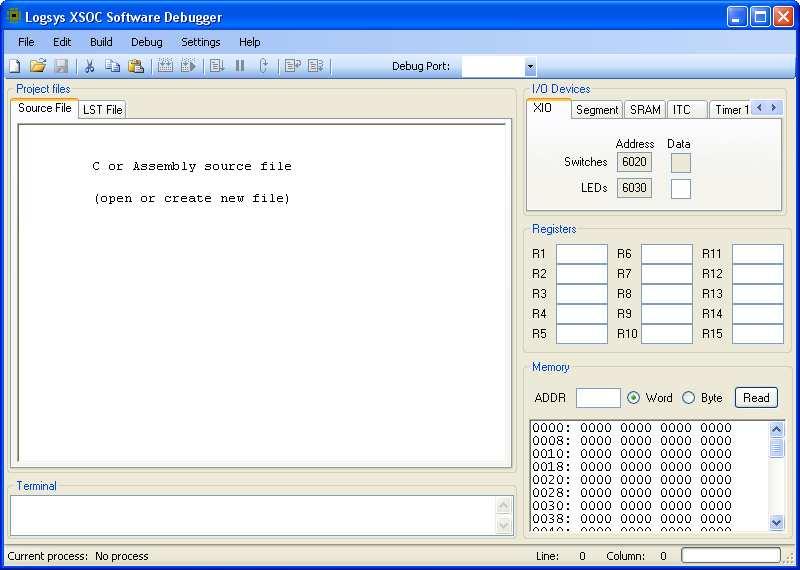Image resolution: width=800 pixels, height=570 pixels.
Task: Click memory list scroll up arrow
Action: tap(777, 430)
